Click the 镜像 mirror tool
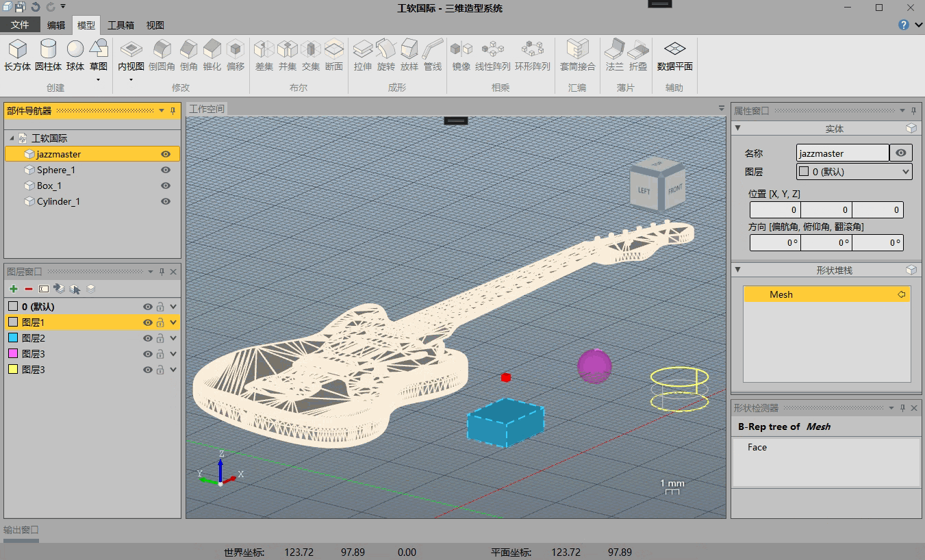 461,55
